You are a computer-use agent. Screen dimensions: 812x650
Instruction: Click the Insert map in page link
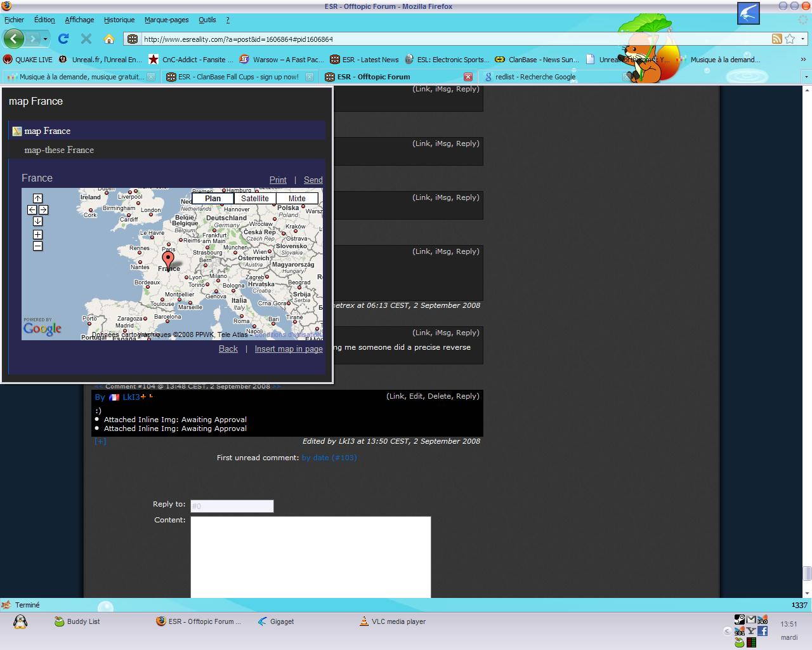click(x=289, y=348)
